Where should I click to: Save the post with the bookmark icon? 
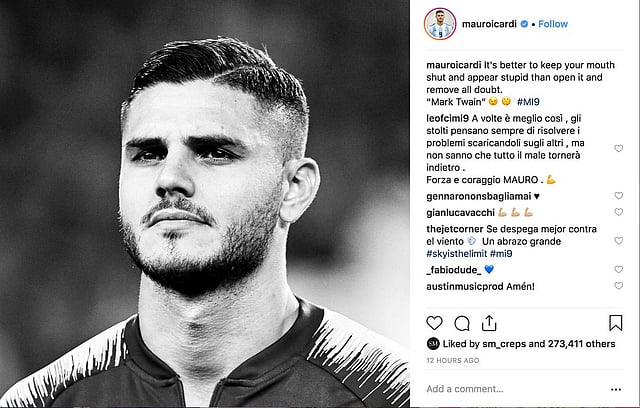(616, 323)
